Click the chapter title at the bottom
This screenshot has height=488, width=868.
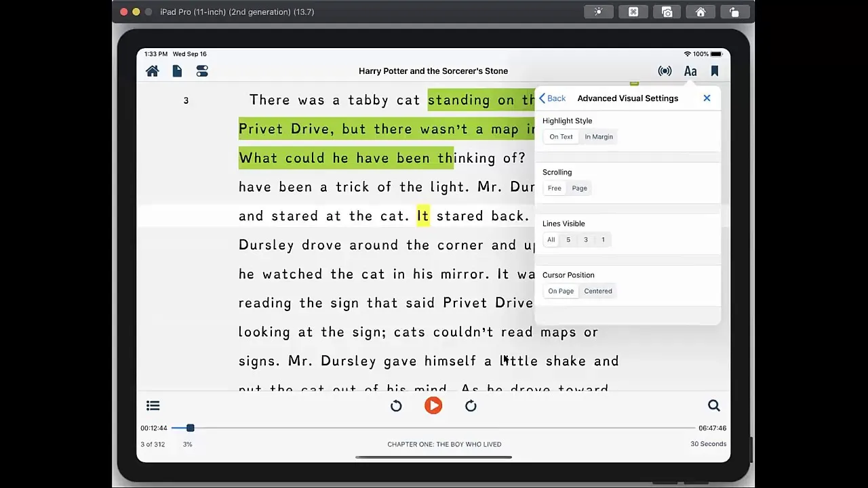[444, 445]
